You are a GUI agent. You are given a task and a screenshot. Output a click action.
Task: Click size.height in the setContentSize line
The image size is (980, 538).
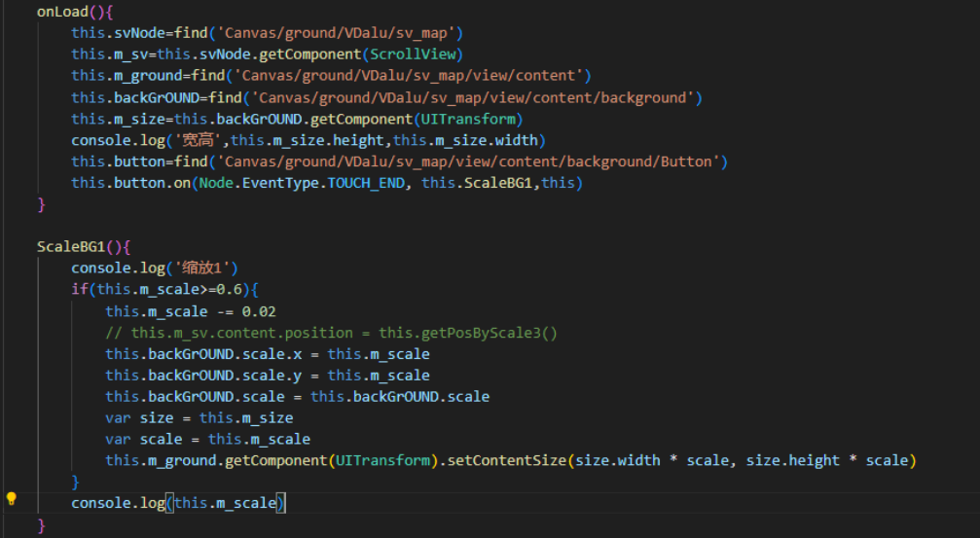(792, 460)
